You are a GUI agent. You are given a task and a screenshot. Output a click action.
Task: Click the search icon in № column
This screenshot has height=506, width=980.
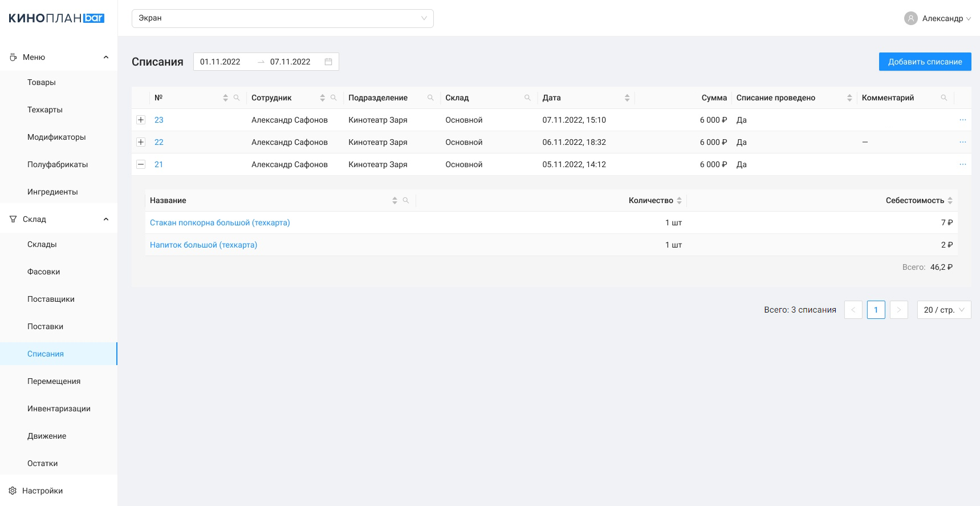click(x=237, y=98)
